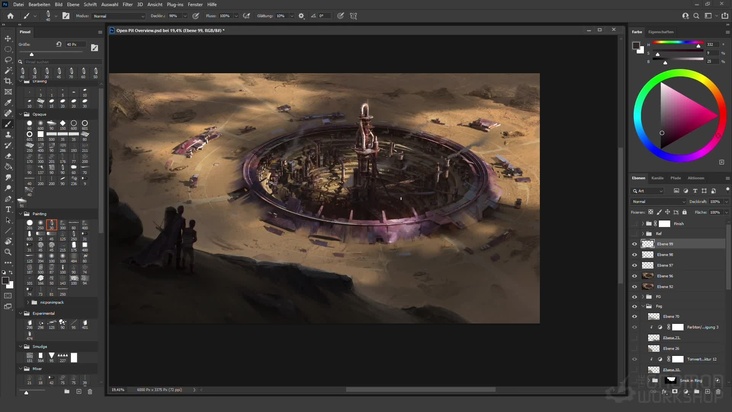Select the Move tool
The height and width of the screenshot is (412, 732).
(x=8, y=38)
